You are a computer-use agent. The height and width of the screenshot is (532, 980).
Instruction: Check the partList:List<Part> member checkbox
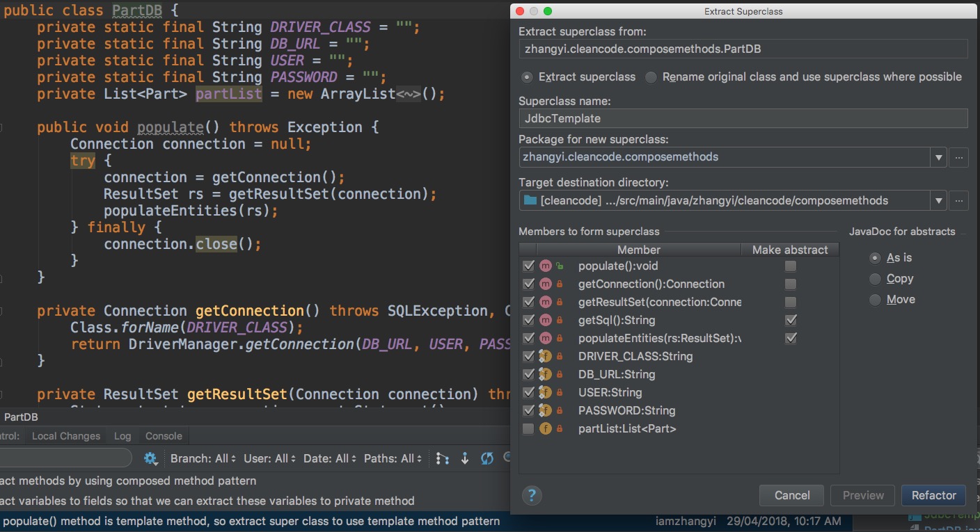coord(528,428)
